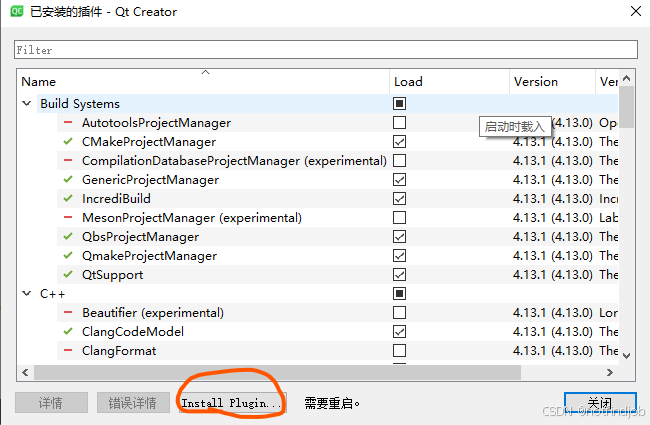
Task: Click the vertical scrollbar thumb
Action: [627, 107]
